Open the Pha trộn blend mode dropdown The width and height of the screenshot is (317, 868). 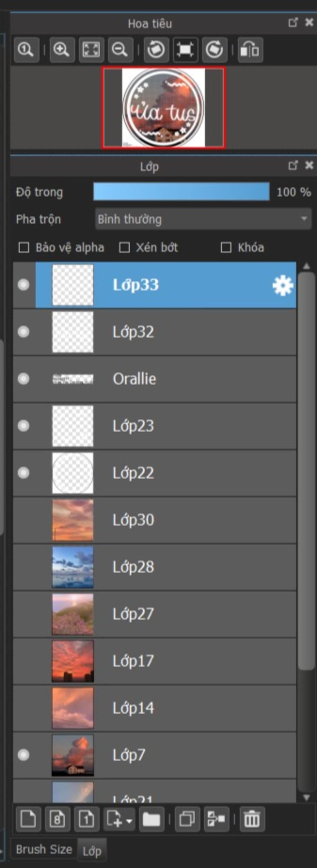tap(203, 219)
